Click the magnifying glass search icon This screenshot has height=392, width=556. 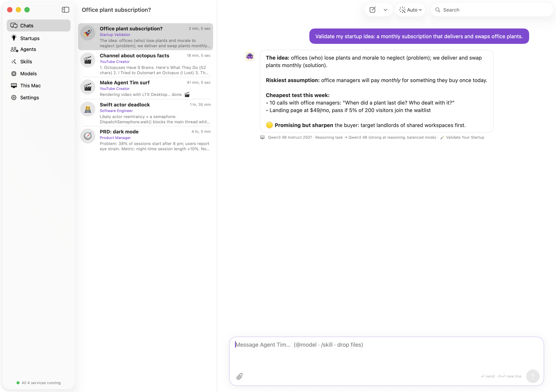click(x=438, y=10)
